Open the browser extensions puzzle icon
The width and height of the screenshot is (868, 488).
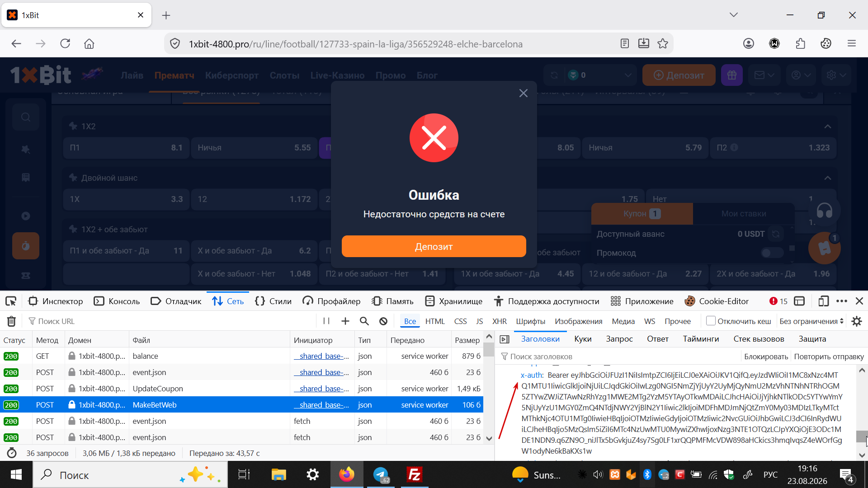(800, 43)
